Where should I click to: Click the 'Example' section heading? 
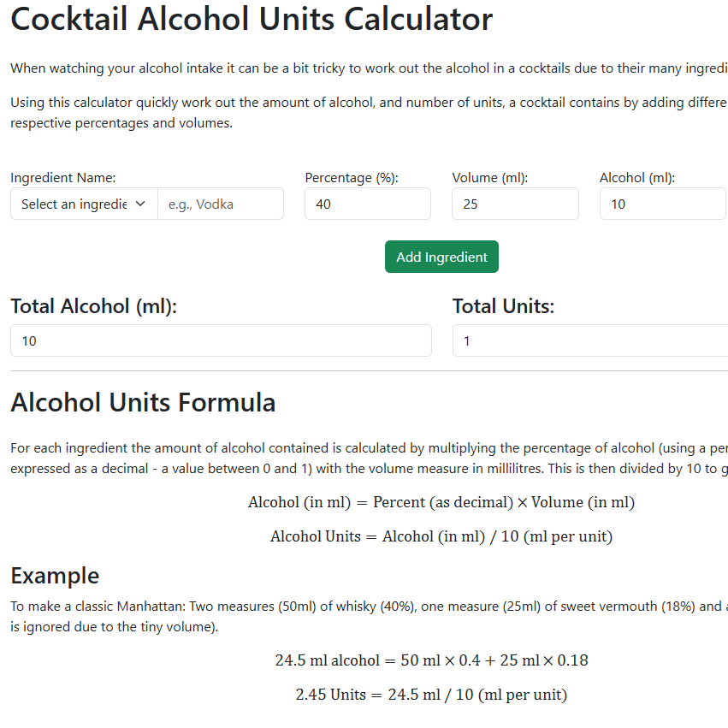55,575
